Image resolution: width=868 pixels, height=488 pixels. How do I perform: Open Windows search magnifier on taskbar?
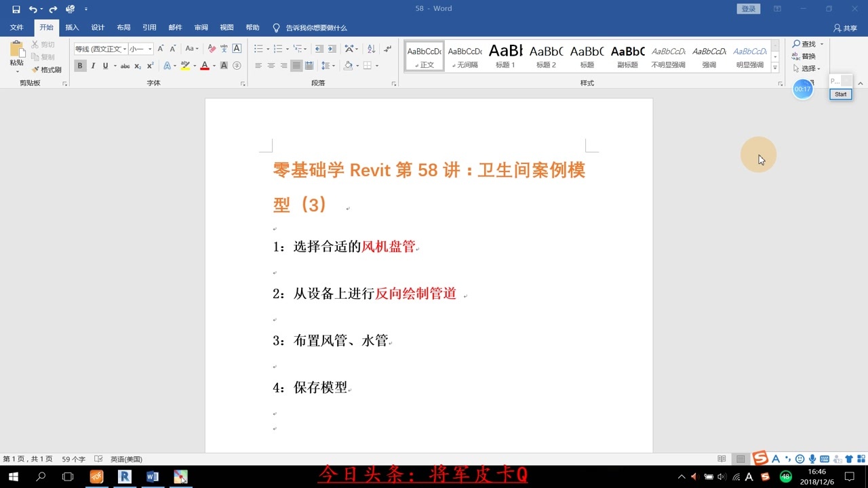click(x=41, y=477)
